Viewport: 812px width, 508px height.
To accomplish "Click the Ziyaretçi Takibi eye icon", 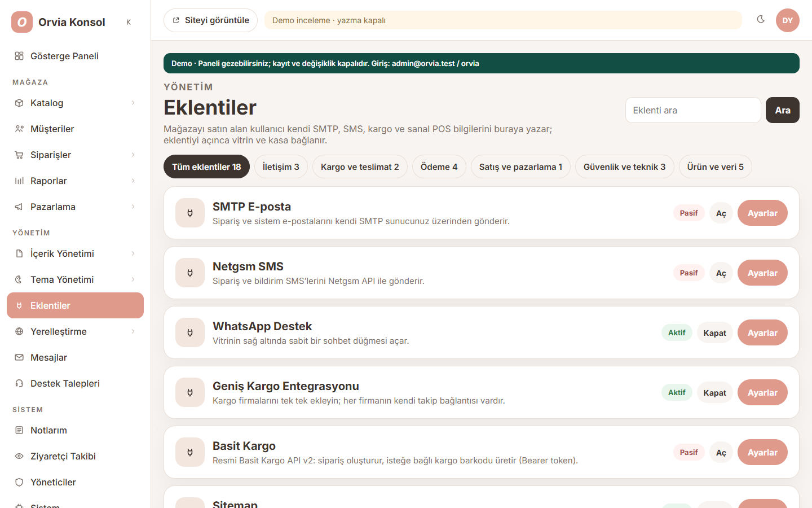I will tap(19, 456).
